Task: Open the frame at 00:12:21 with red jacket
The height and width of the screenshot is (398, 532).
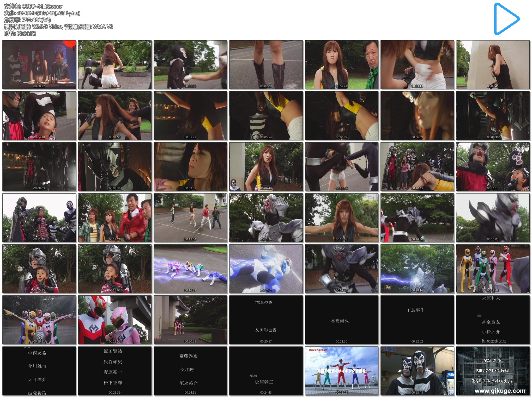Action: [115, 218]
